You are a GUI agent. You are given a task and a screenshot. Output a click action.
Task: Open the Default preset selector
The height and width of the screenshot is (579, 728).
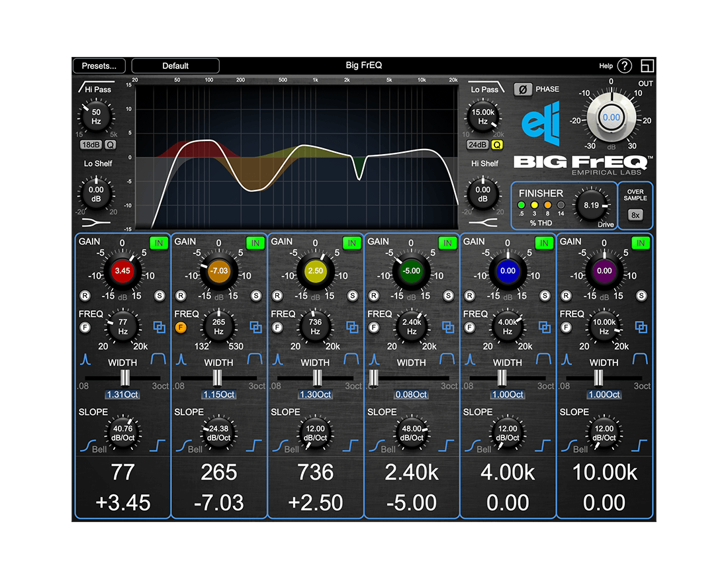[175, 66]
